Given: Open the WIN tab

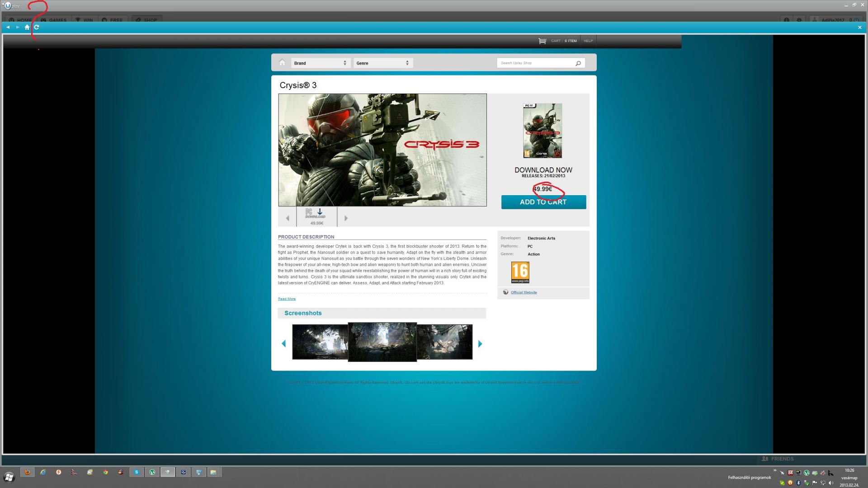Looking at the screenshot, I should click(x=85, y=20).
